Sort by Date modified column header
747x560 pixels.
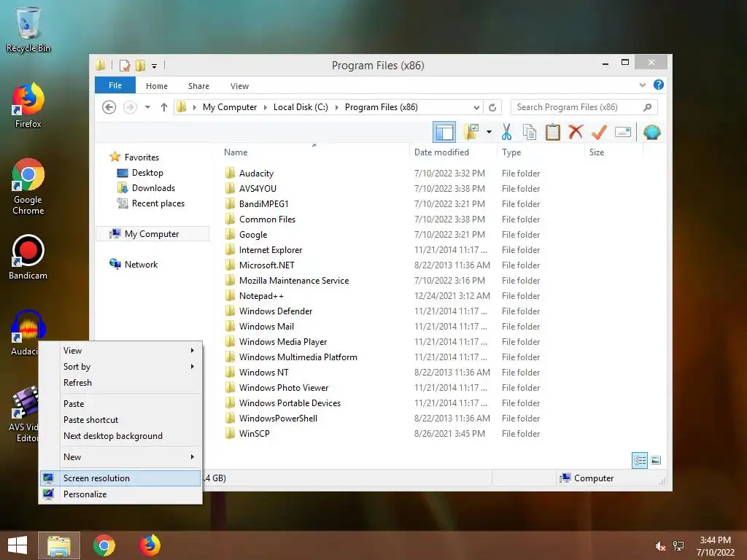(x=453, y=152)
